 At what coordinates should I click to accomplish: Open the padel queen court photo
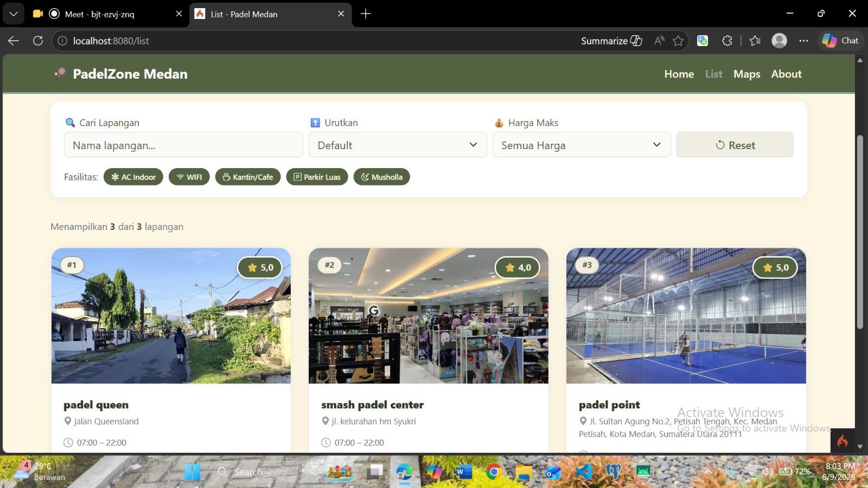click(171, 316)
